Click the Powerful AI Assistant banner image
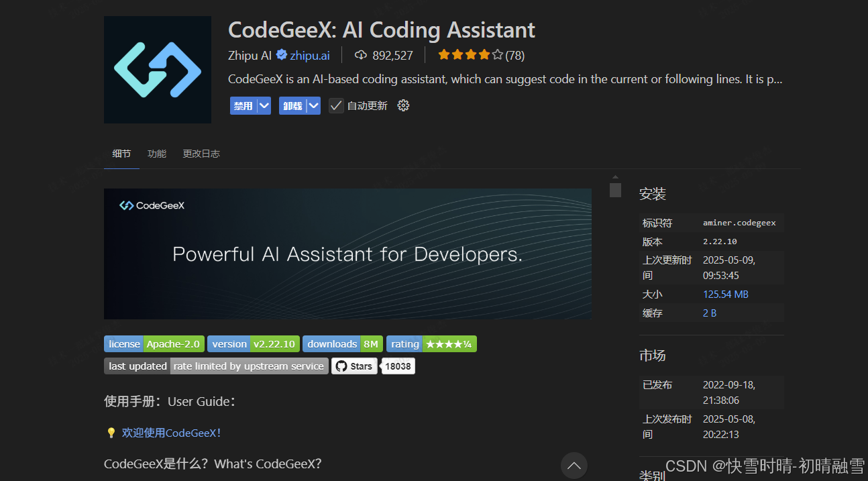This screenshot has width=868, height=481. click(x=347, y=254)
